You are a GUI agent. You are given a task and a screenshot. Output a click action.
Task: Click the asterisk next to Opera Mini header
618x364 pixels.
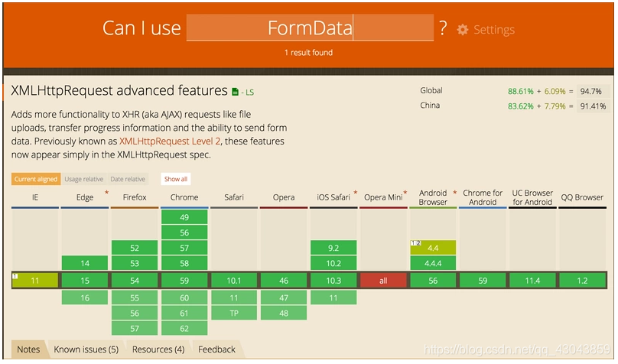[x=405, y=192]
